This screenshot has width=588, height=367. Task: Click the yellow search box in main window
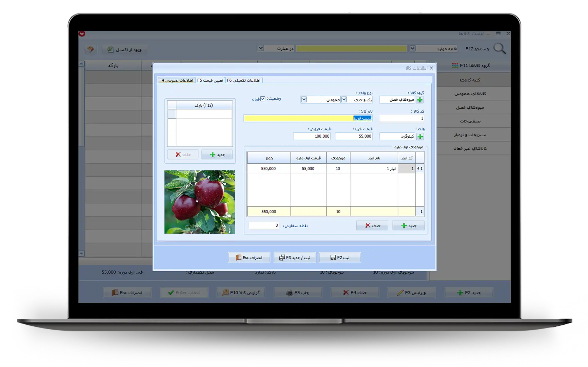coord(352,49)
